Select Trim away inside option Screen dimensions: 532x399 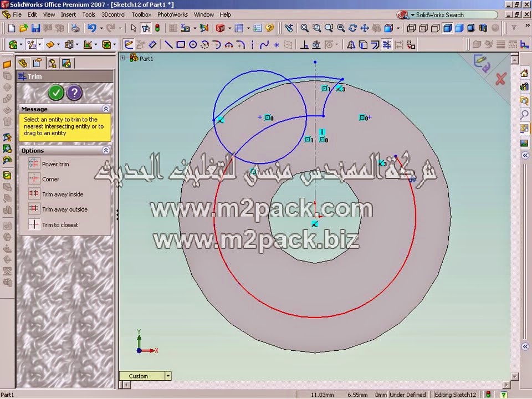pyautogui.click(x=55, y=194)
